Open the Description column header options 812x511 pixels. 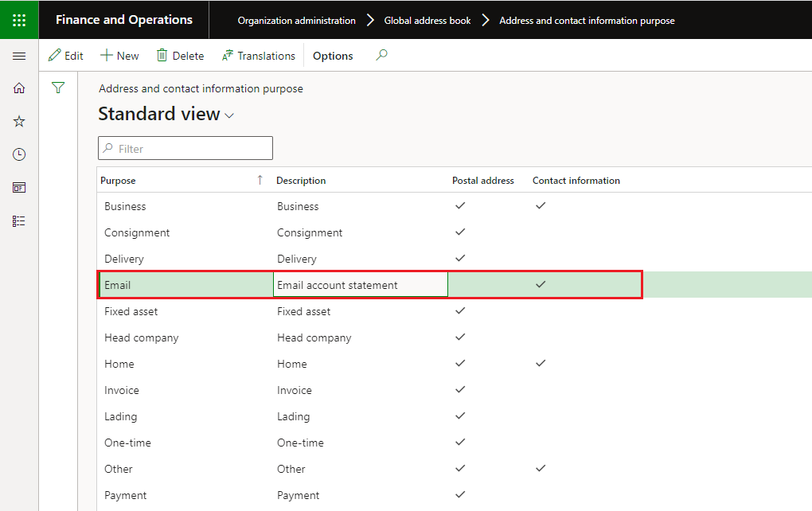tap(301, 180)
